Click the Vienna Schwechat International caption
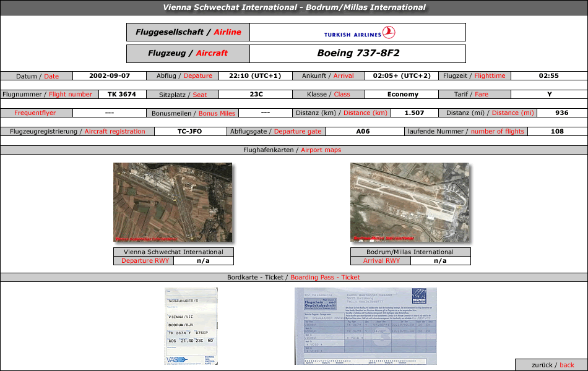This screenshot has width=588, height=371. [173, 252]
